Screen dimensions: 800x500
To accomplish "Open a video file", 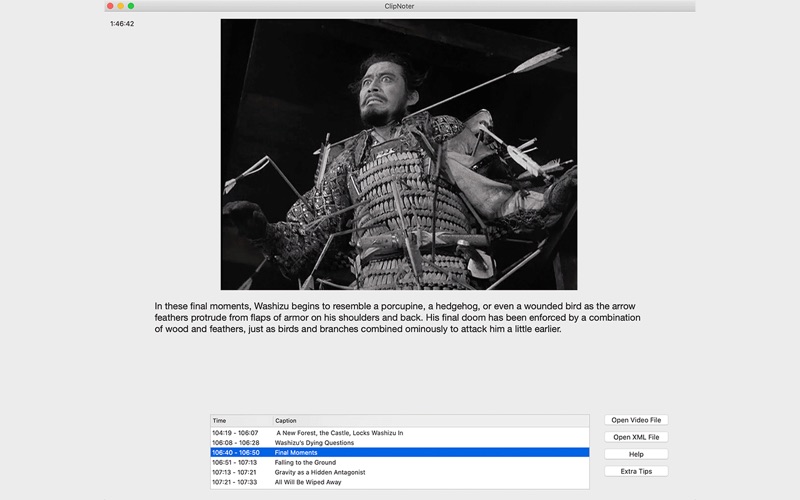I will point(636,420).
